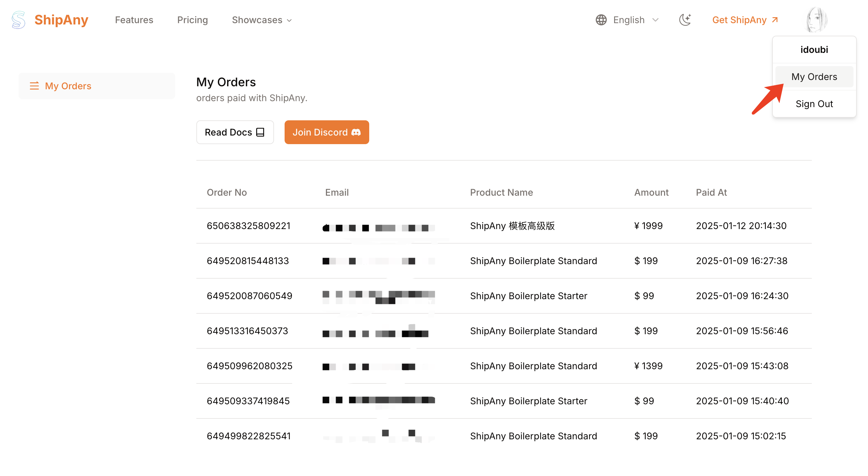Viewport: 868px width, 476px height.
Task: Click the Get ShipAny link
Action: [739, 20]
